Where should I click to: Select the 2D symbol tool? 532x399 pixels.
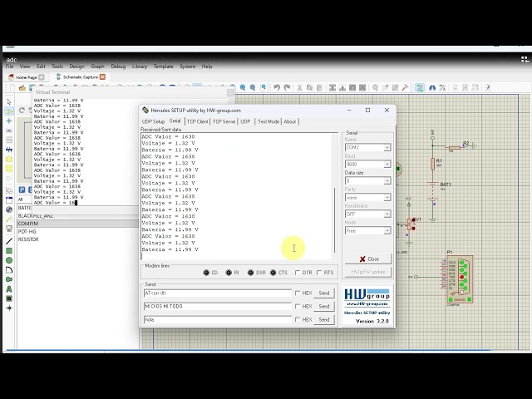point(9,298)
